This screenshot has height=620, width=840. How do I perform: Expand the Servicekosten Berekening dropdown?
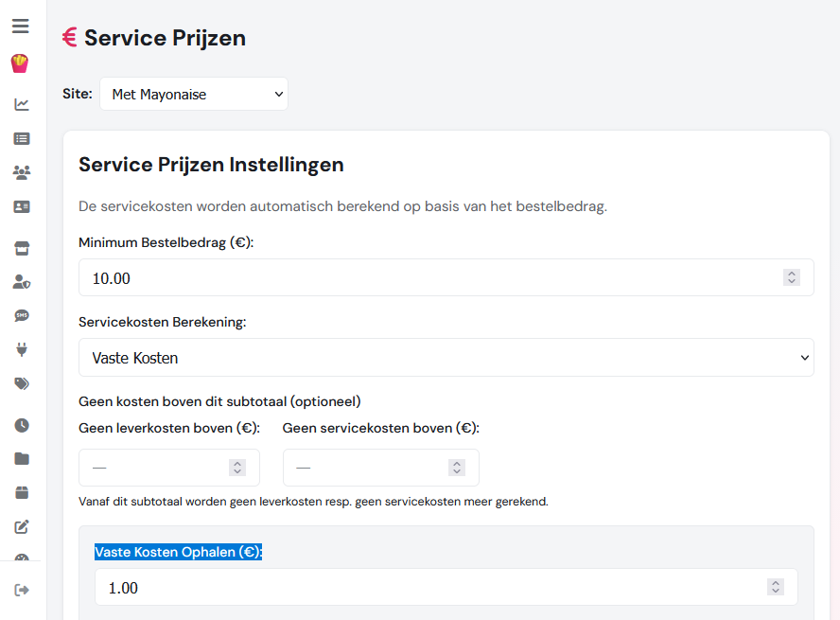tap(446, 358)
